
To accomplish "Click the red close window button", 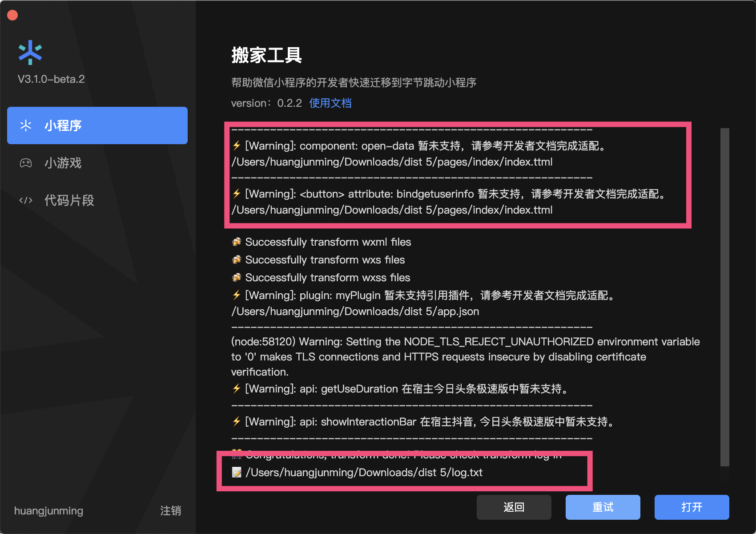I will pyautogui.click(x=12, y=15).
